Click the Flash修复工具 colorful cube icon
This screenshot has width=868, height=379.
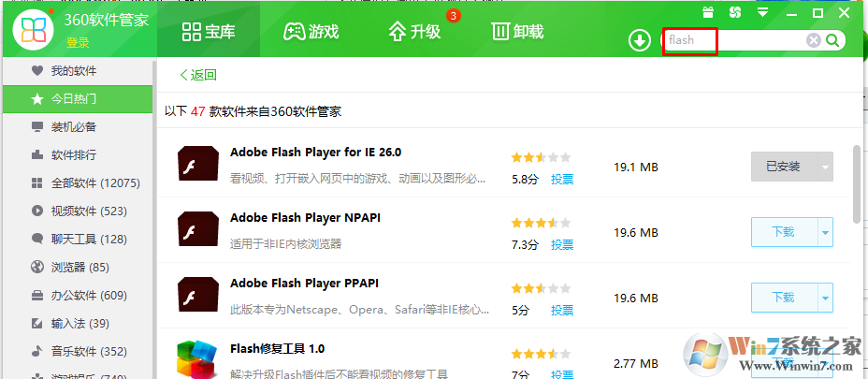[x=197, y=359]
